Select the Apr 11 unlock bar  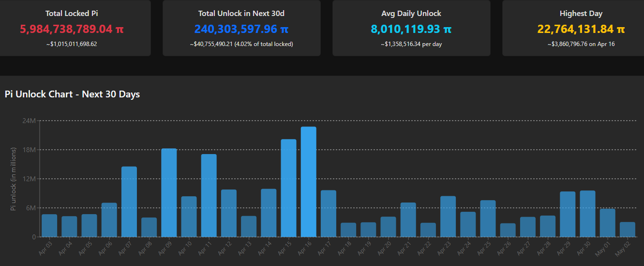tap(209, 195)
